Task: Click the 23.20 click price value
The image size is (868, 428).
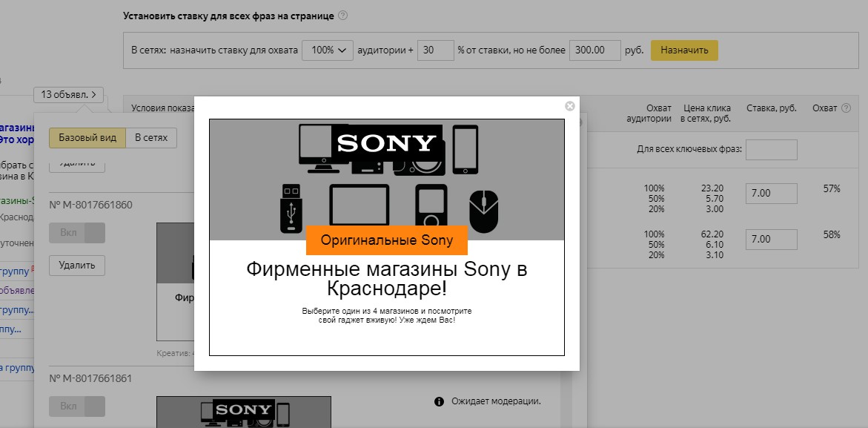Action: 712,188
